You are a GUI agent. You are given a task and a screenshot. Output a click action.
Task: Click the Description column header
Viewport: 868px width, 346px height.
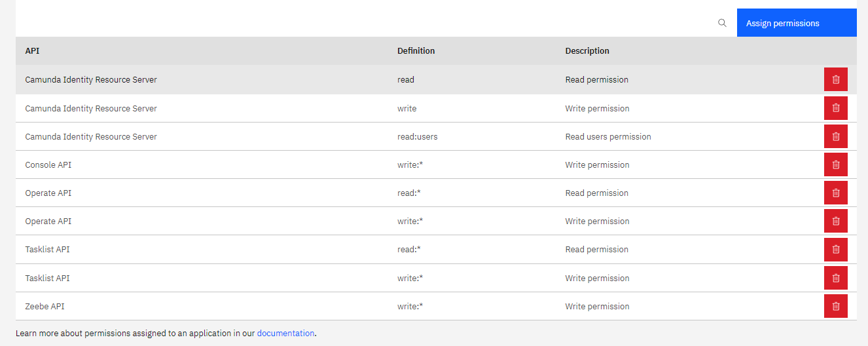click(x=587, y=50)
